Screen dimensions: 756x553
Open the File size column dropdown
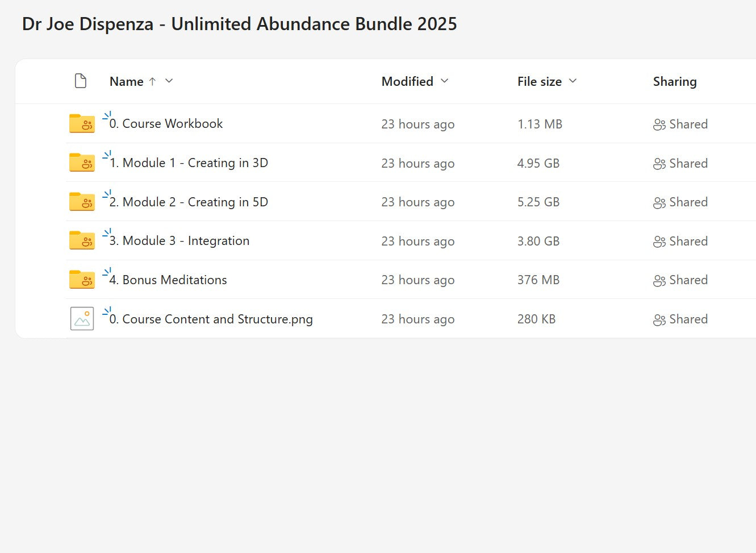(x=573, y=81)
